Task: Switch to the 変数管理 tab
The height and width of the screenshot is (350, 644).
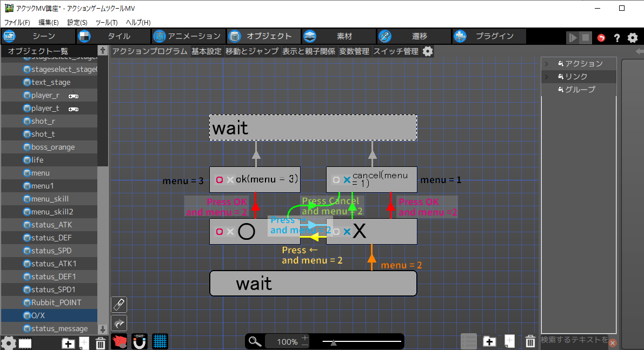Action: click(354, 51)
